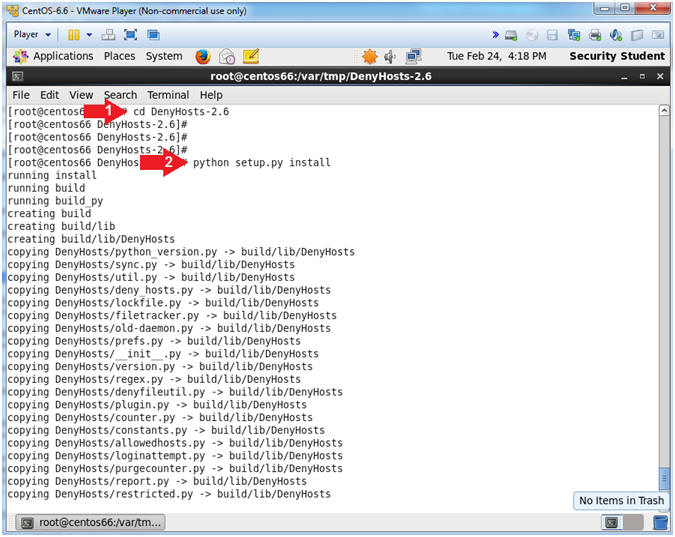Click the sound card device icon
The height and width of the screenshot is (537, 675).
point(616,35)
